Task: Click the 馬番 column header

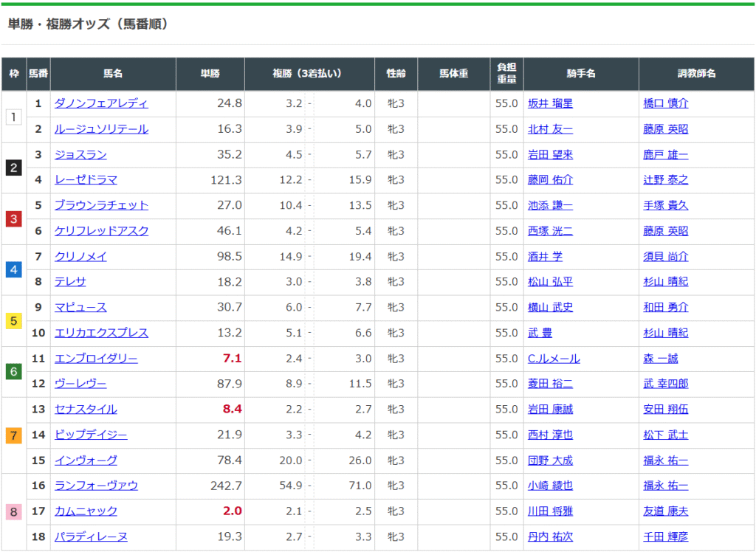Action: pyautogui.click(x=38, y=74)
